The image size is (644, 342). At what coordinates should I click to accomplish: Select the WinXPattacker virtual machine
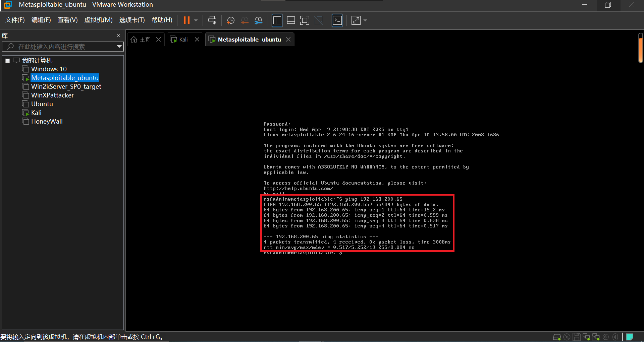(52, 95)
